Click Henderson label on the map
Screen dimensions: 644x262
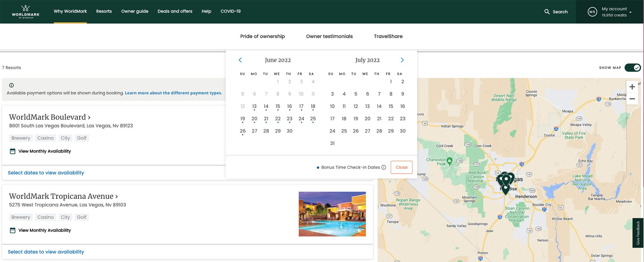(x=526, y=196)
